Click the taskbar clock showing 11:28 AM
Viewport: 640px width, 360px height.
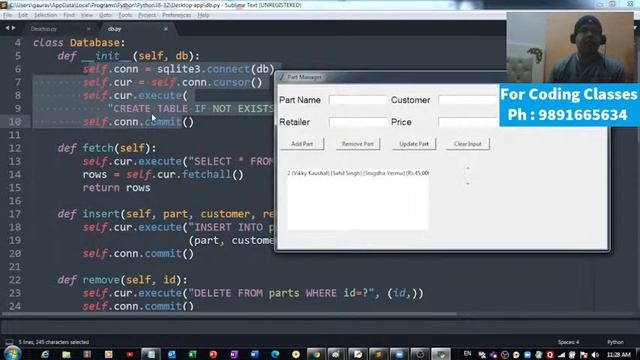[x=619, y=355]
